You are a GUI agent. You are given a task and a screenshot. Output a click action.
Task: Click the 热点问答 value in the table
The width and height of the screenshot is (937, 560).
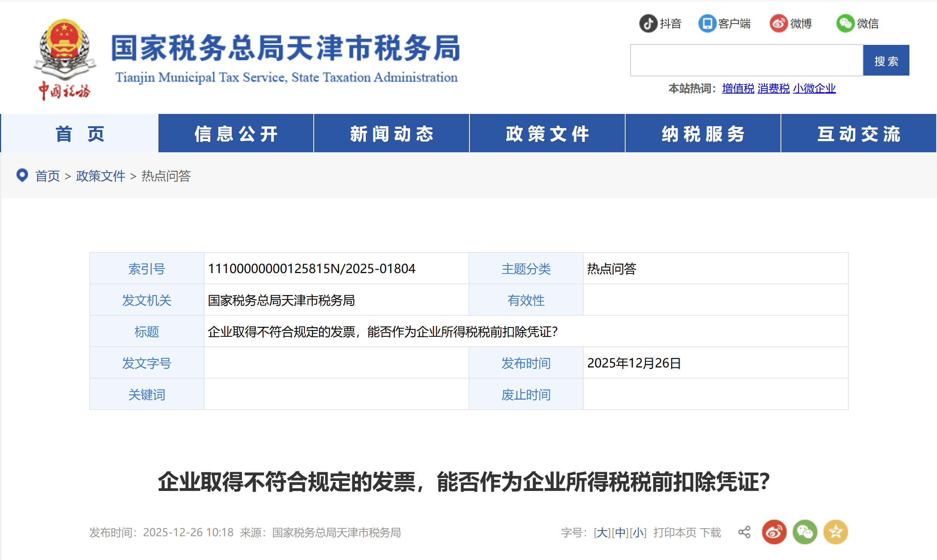click(x=612, y=268)
